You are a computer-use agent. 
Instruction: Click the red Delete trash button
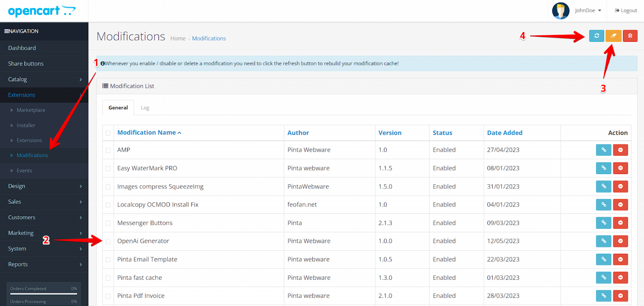[630, 36]
